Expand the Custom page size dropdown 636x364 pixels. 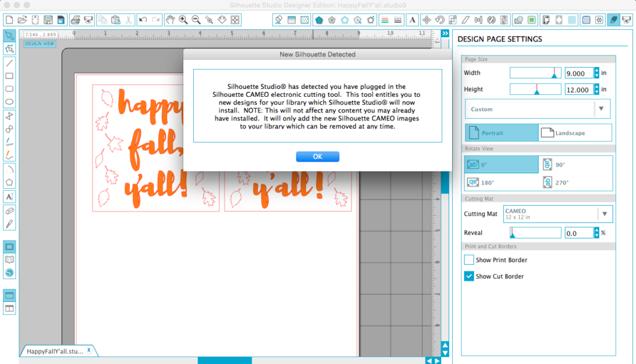537,109
